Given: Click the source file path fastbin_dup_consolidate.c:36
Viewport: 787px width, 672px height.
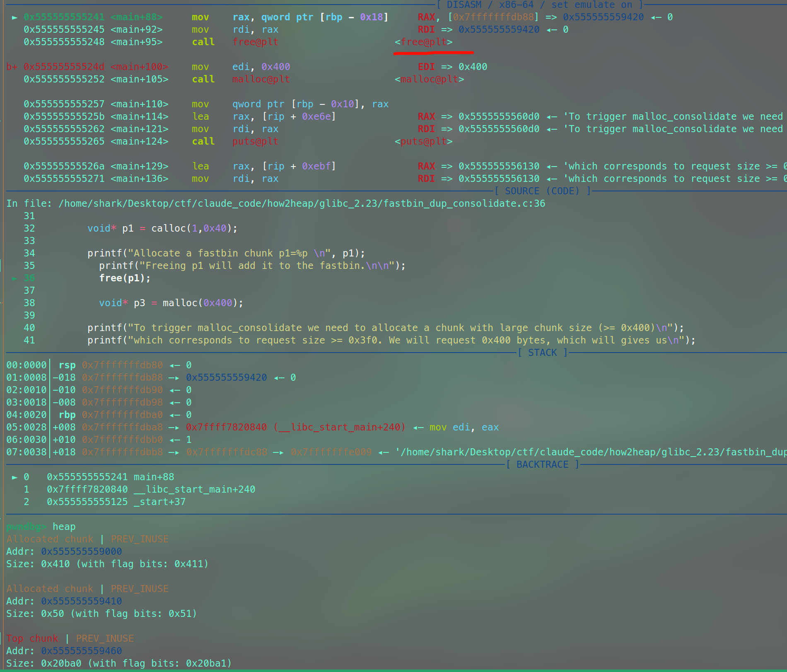Looking at the screenshot, I should [x=302, y=203].
